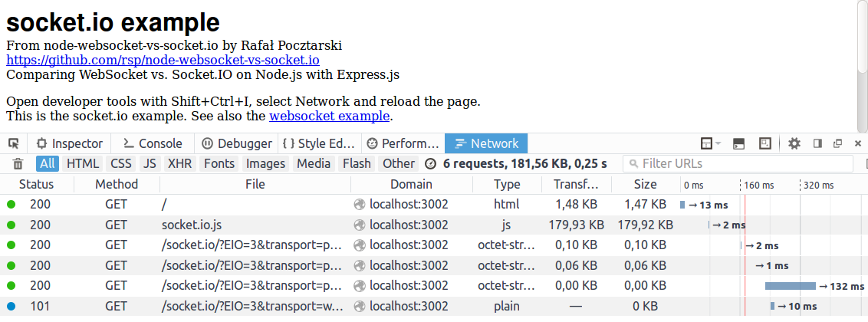
Task: Dock developer tools to side
Action: pos(817,144)
